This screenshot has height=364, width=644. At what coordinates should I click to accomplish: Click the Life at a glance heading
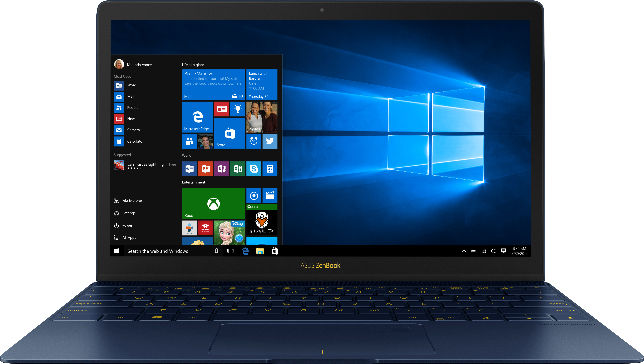pyautogui.click(x=194, y=65)
